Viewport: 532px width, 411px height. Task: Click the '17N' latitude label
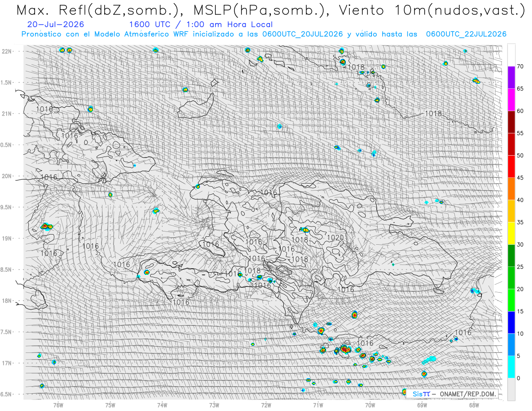[6, 363]
